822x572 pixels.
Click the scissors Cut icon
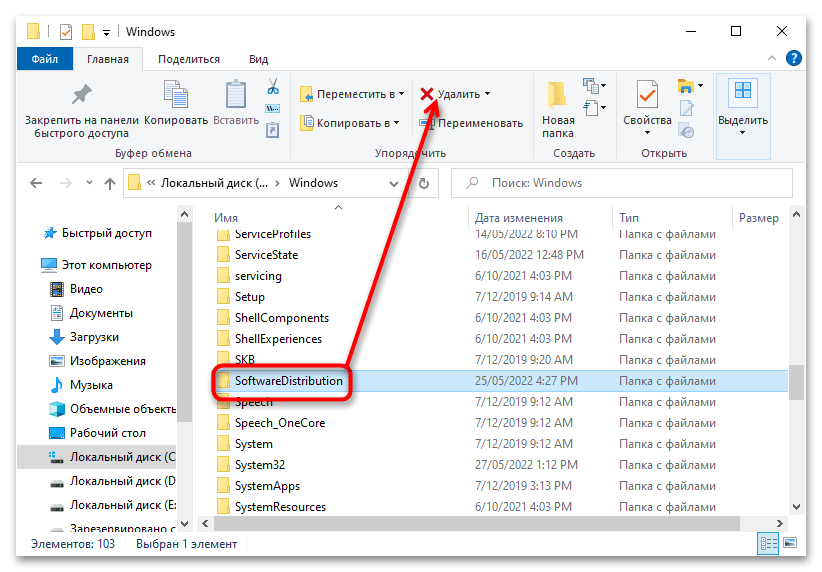tap(272, 87)
